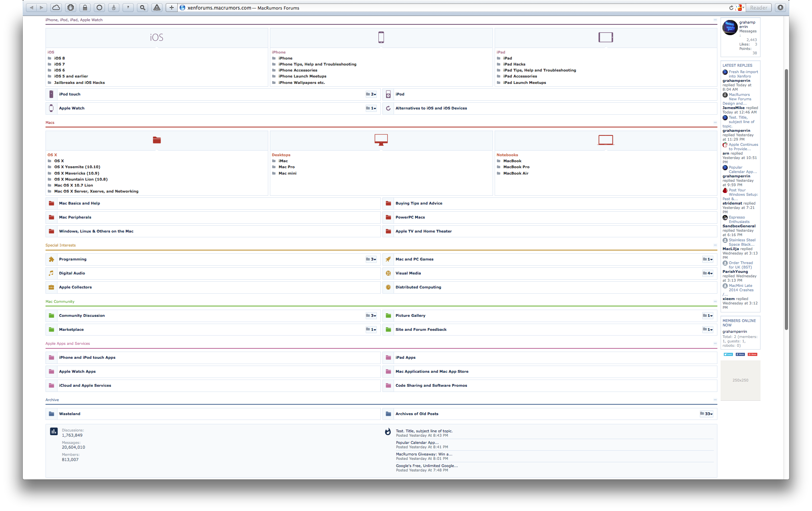Click the grahamperrin profile avatar
812x511 pixels.
point(730,28)
